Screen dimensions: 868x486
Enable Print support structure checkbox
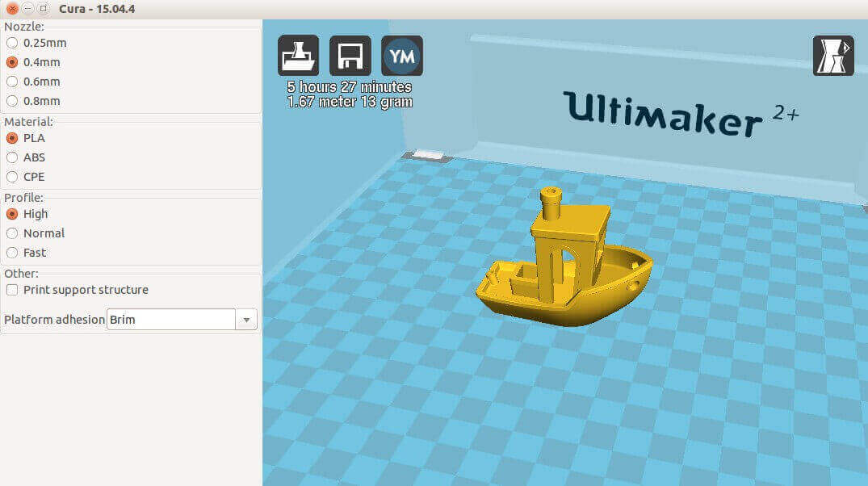coord(12,290)
